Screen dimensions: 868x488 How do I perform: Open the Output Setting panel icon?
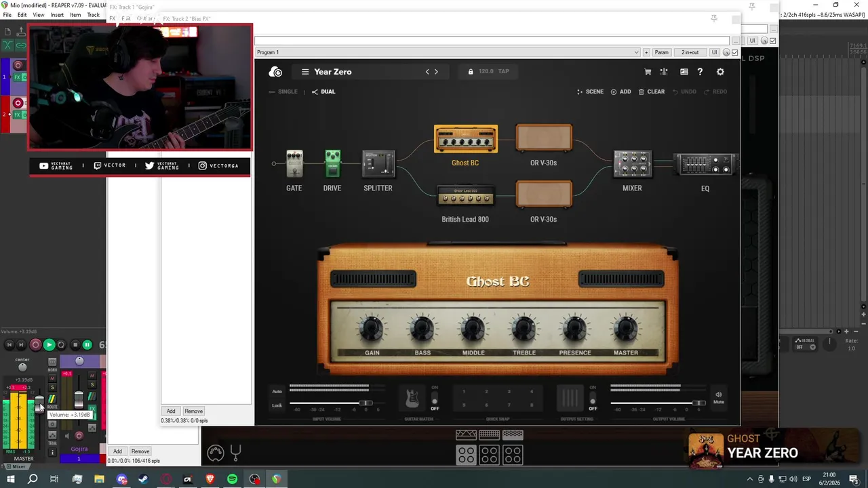tap(570, 398)
